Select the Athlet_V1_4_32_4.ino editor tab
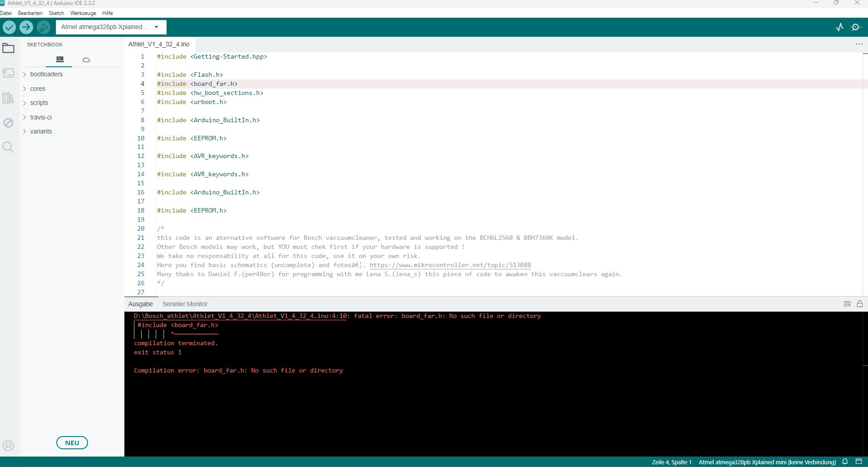Viewport: 868px width, 467px height. [159, 44]
